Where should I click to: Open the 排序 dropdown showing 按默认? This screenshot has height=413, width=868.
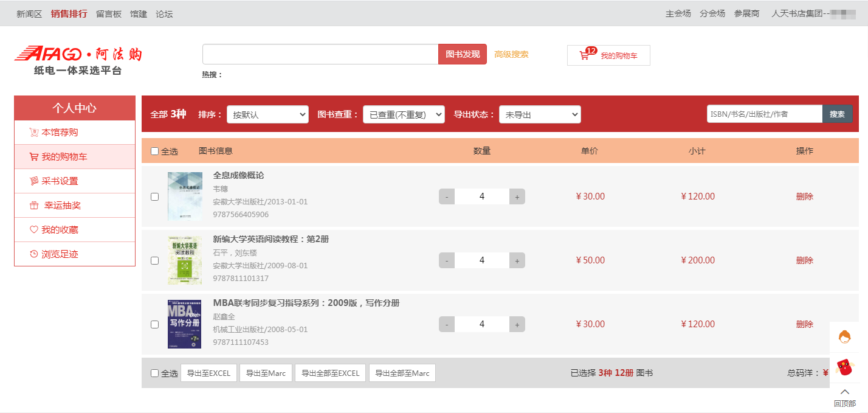point(267,114)
